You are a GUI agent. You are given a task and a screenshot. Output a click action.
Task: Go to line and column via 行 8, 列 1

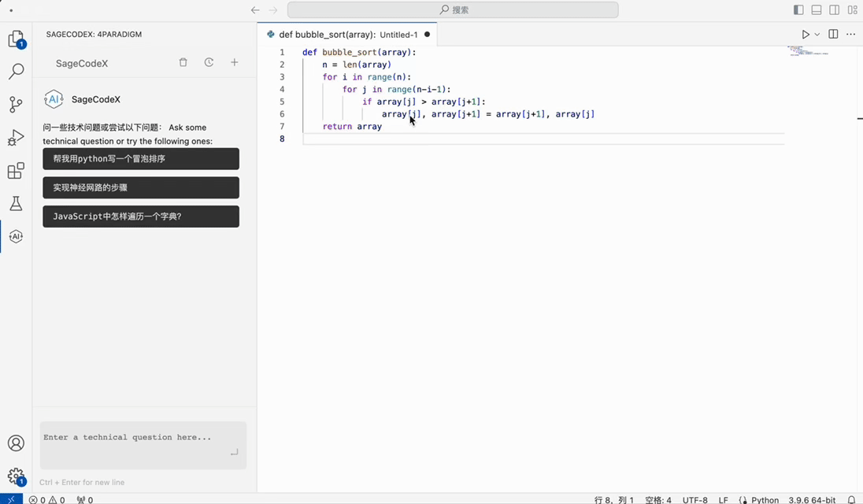pyautogui.click(x=613, y=499)
